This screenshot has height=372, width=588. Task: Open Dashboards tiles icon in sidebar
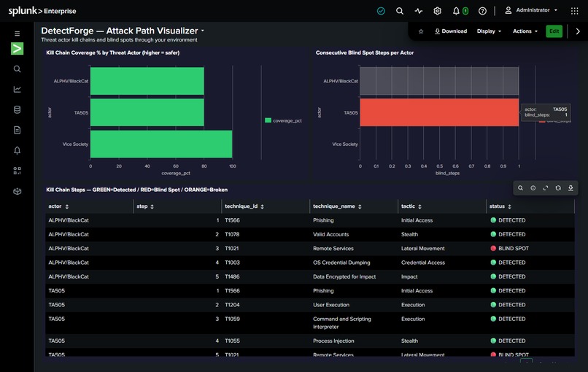tap(18, 171)
